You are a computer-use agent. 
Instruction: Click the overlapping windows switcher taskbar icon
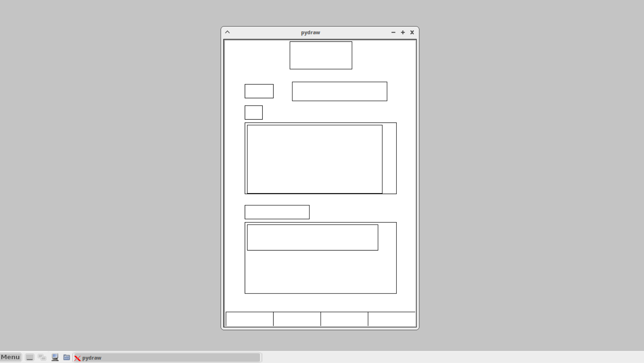tap(42, 357)
